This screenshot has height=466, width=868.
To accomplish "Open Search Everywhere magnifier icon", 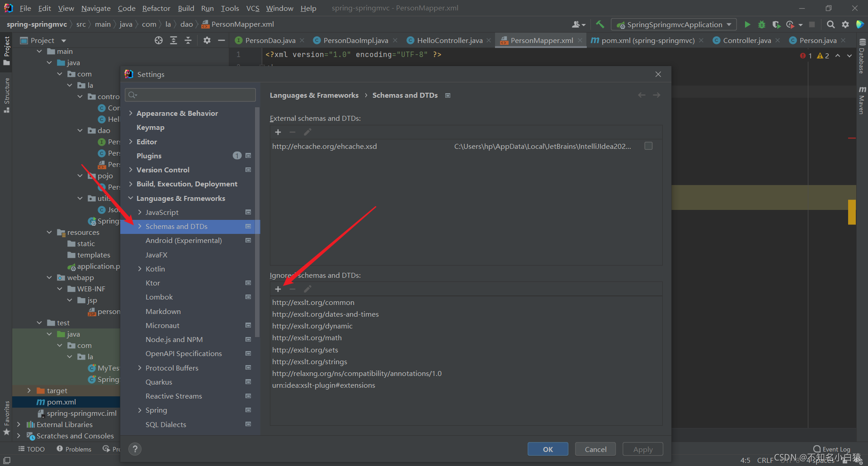I will click(830, 24).
